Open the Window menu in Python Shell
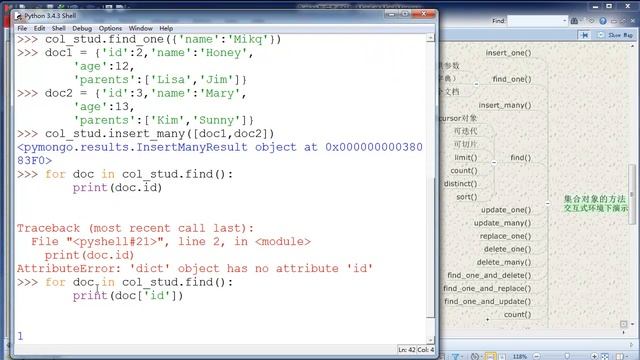This screenshot has width=640, height=360. tap(140, 28)
